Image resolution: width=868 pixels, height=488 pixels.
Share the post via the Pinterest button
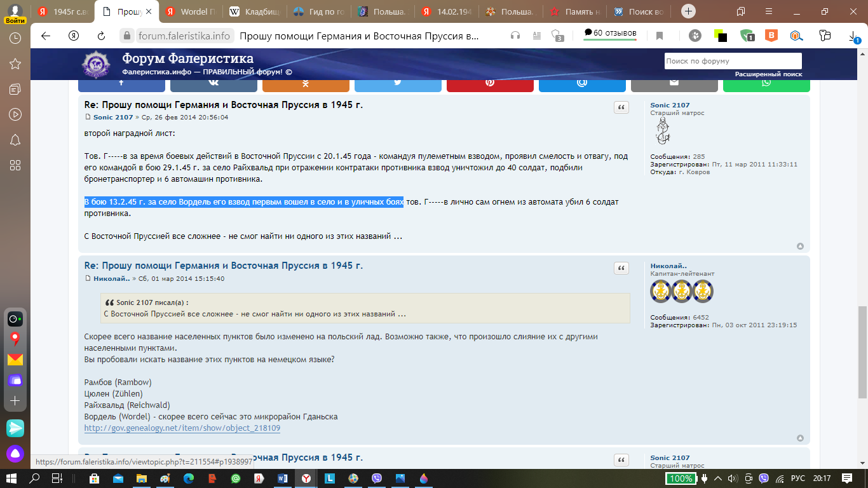click(490, 83)
